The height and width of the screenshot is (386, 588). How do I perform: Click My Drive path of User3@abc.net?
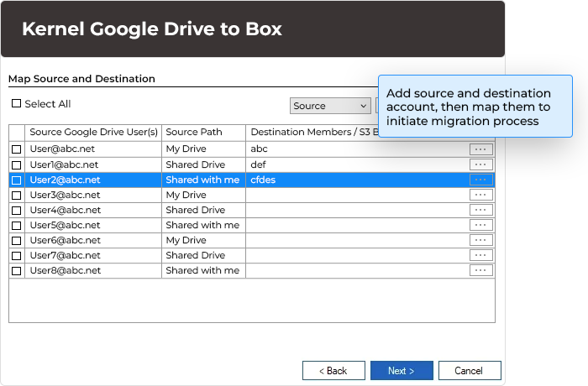(x=186, y=196)
